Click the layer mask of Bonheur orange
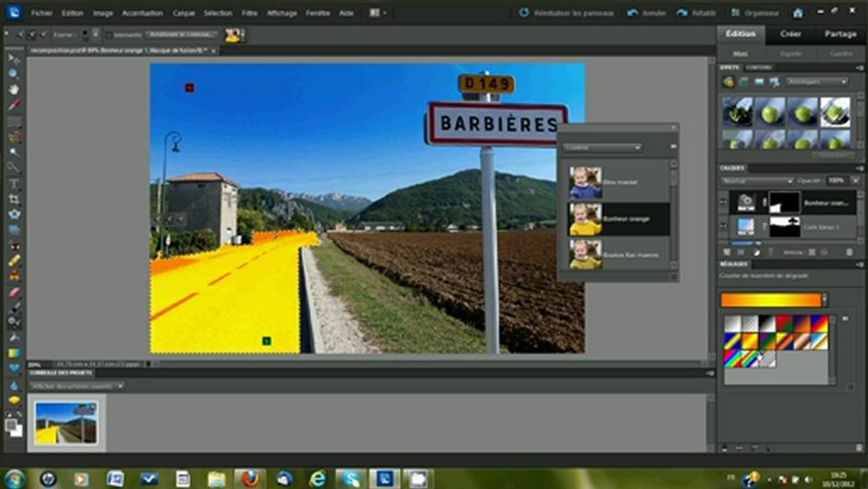The image size is (868, 489). point(785,202)
